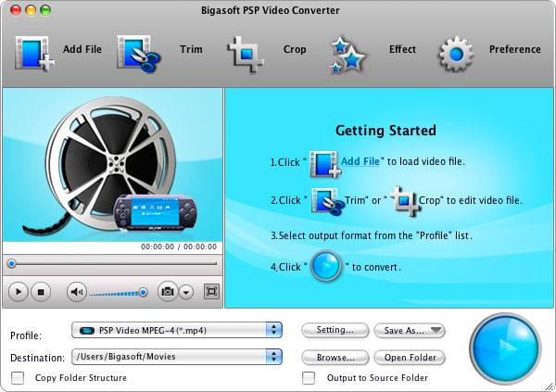Screen dimensions: 556x392
Task: Select the Trim tool icon
Action: [x=137, y=53]
